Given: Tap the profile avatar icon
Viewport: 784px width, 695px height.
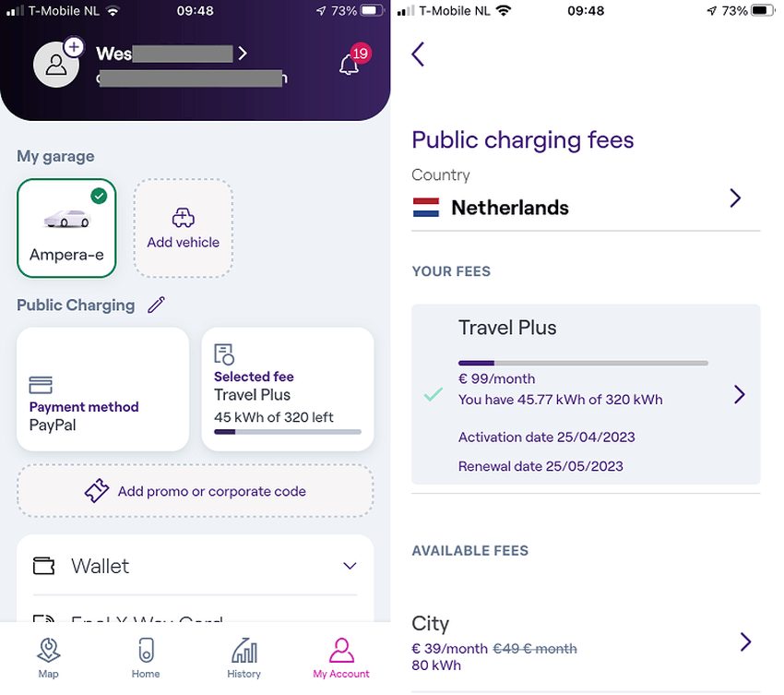Looking at the screenshot, I should click(x=56, y=65).
